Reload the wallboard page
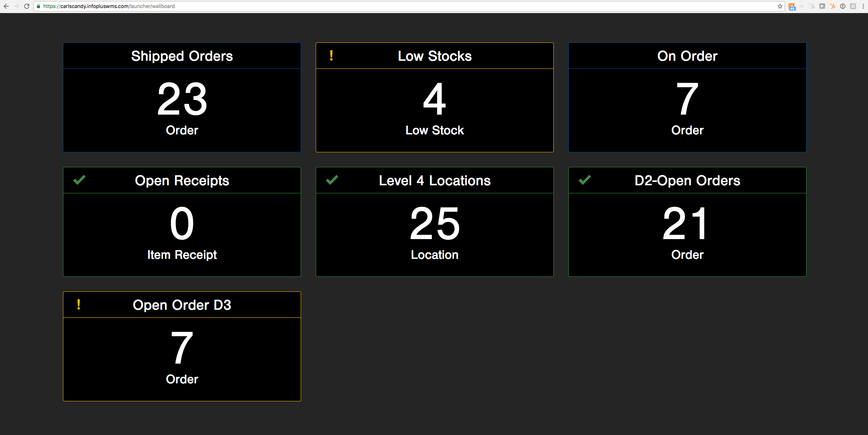Screen dimensions: 868x435 (x=27, y=6)
